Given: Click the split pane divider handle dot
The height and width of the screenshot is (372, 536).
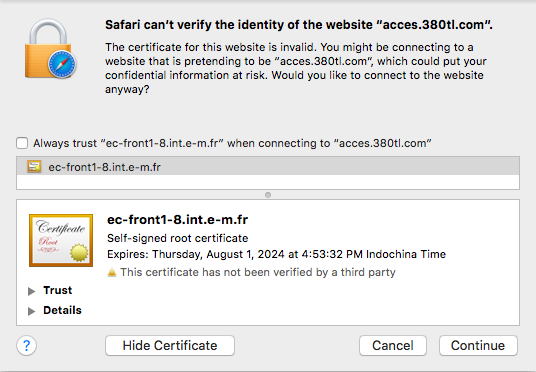Looking at the screenshot, I should [x=268, y=195].
